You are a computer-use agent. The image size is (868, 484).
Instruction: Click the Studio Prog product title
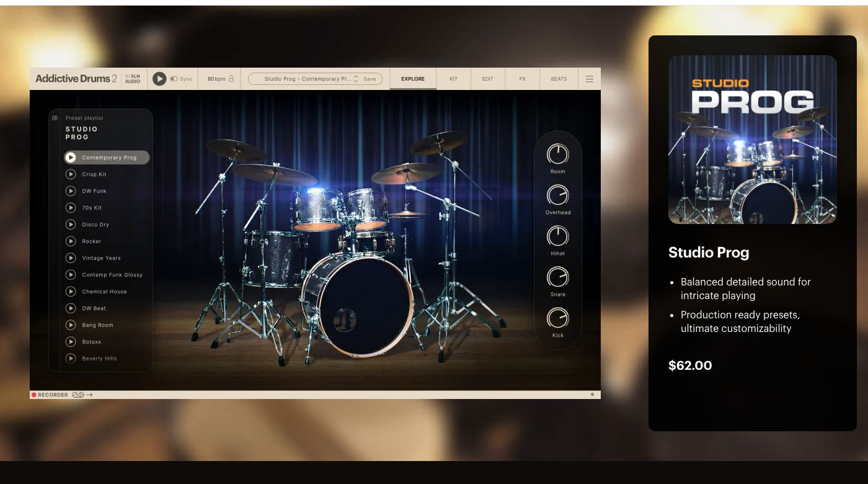click(x=709, y=253)
